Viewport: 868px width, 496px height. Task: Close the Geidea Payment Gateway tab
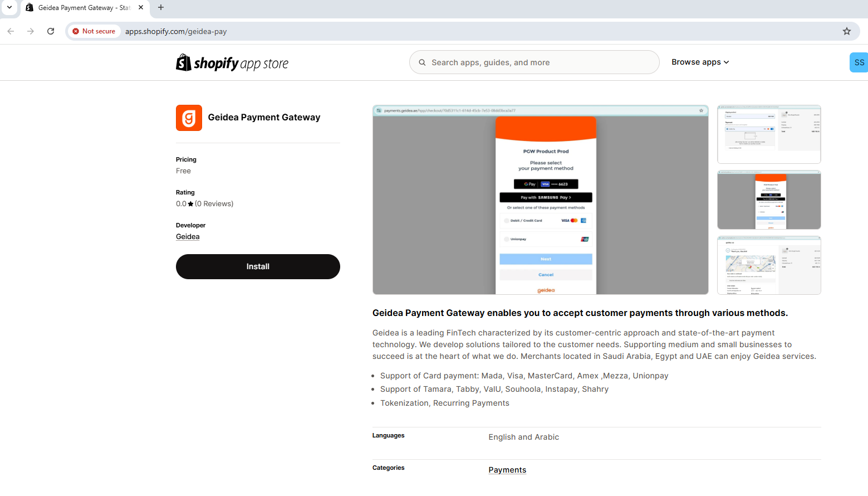141,7
